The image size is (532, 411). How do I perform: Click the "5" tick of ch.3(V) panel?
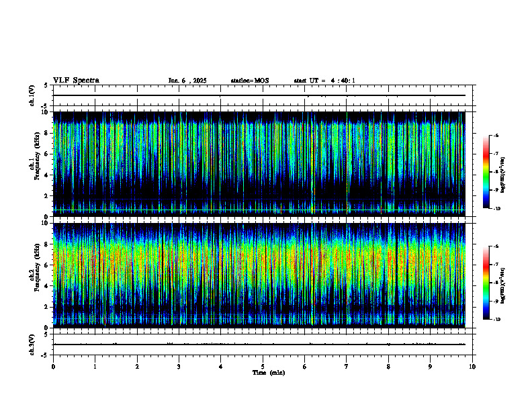46,335
